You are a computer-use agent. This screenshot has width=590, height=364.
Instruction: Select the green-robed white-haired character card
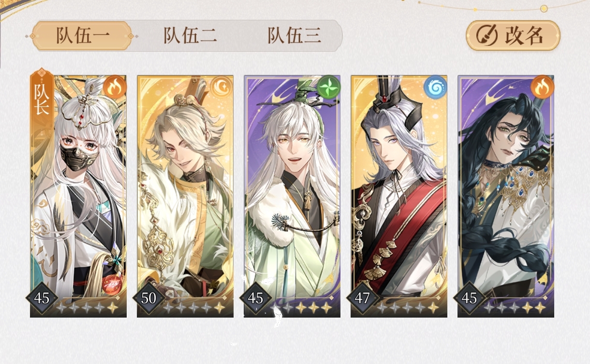click(292, 196)
